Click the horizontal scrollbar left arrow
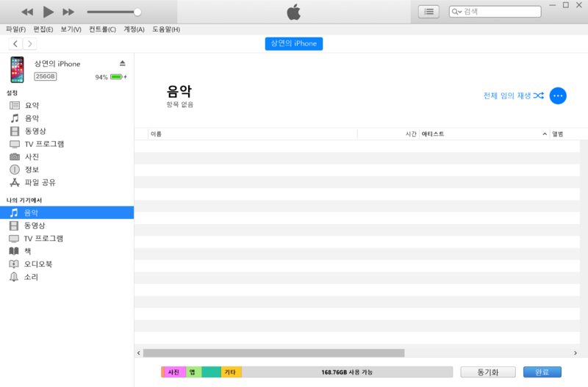Image resolution: width=588 pixels, height=387 pixels. [139, 353]
